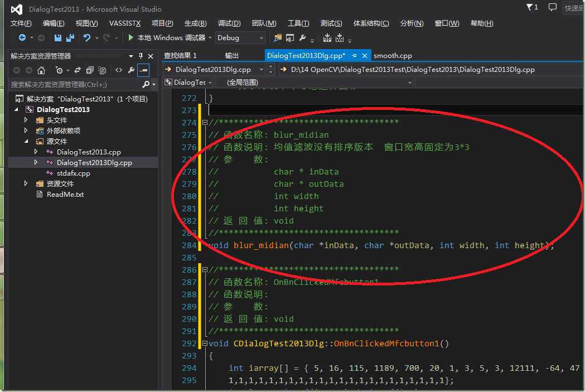This screenshot has height=392, width=585.
Task: Open the 帮助(H) menu
Action: tap(482, 23)
